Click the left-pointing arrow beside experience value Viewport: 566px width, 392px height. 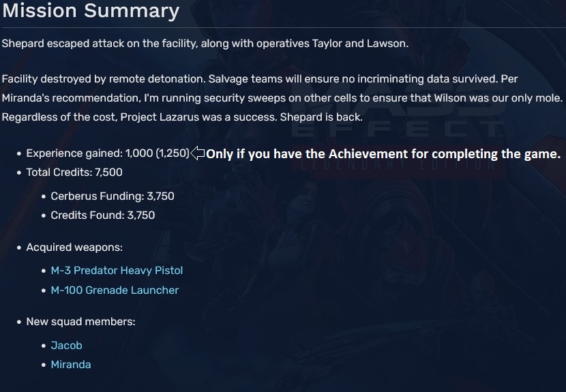point(198,153)
